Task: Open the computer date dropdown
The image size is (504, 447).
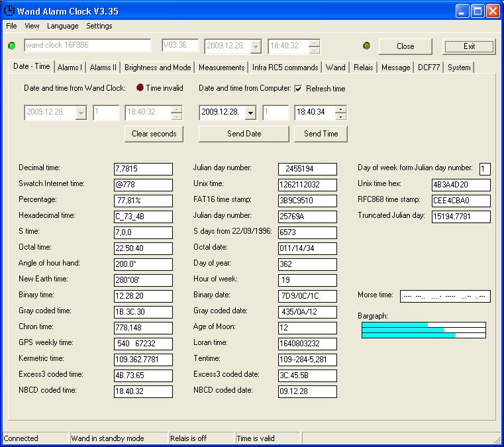Action: pyautogui.click(x=250, y=113)
